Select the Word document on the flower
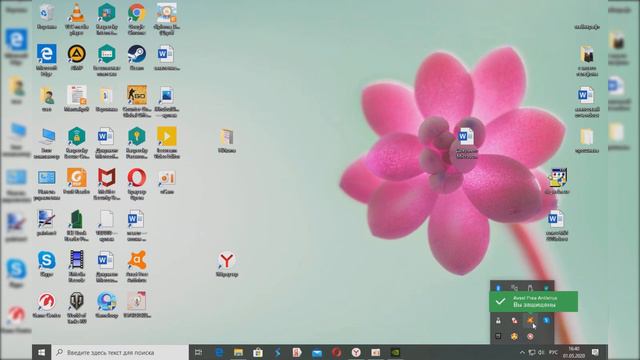 tap(466, 143)
